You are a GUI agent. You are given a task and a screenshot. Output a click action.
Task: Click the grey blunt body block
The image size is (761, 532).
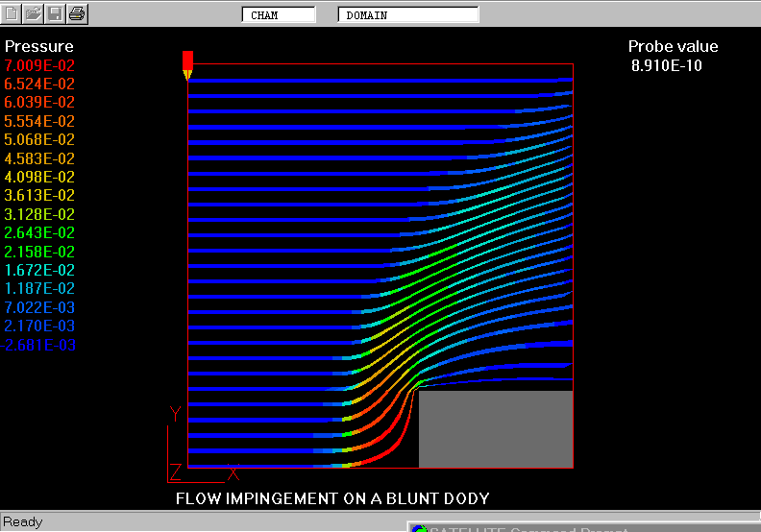click(x=496, y=429)
